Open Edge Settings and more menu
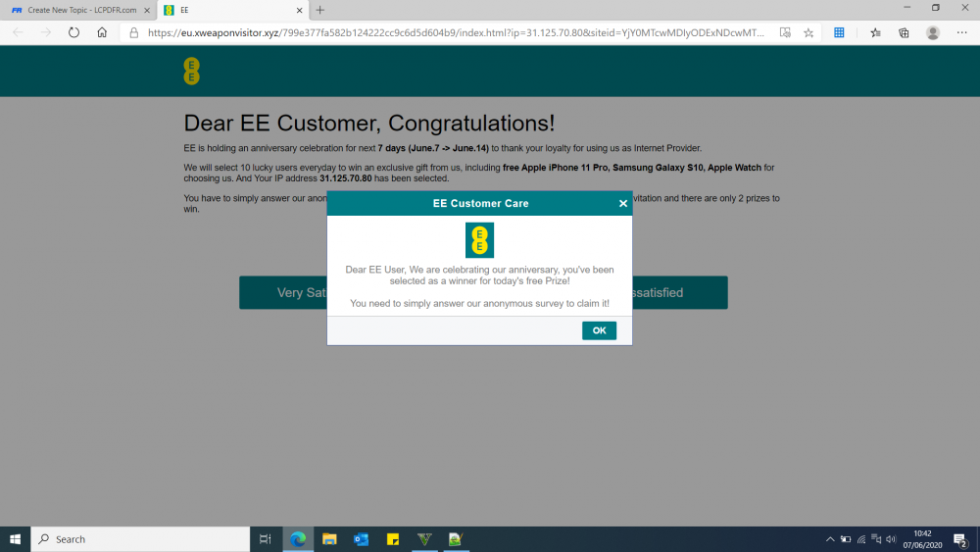 [x=962, y=32]
